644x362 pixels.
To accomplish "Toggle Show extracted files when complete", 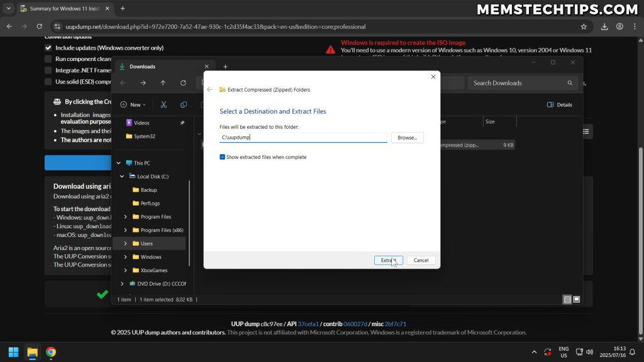I will pyautogui.click(x=222, y=156).
